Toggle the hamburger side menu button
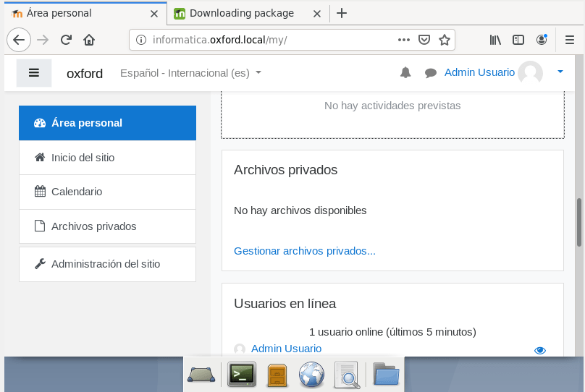 click(34, 72)
